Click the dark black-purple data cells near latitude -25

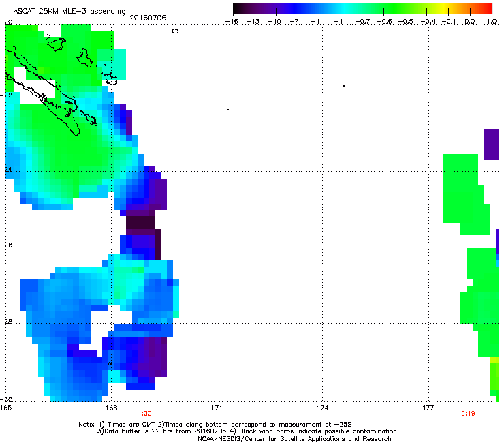(140, 222)
